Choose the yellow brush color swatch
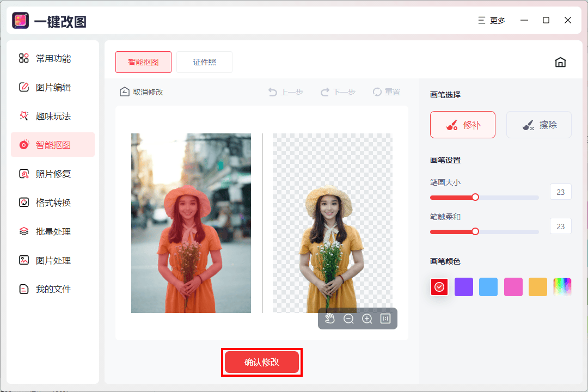This screenshot has width=588, height=392. point(538,287)
